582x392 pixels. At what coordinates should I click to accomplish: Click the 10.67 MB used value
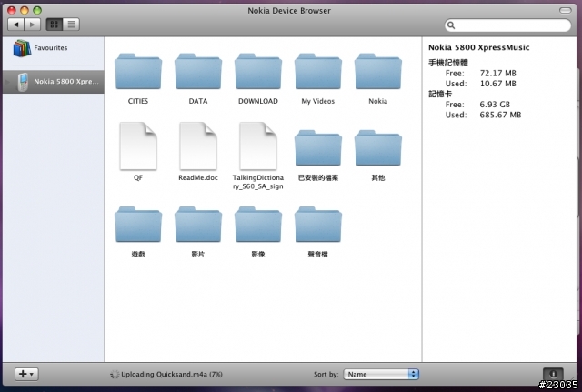pyautogui.click(x=497, y=84)
